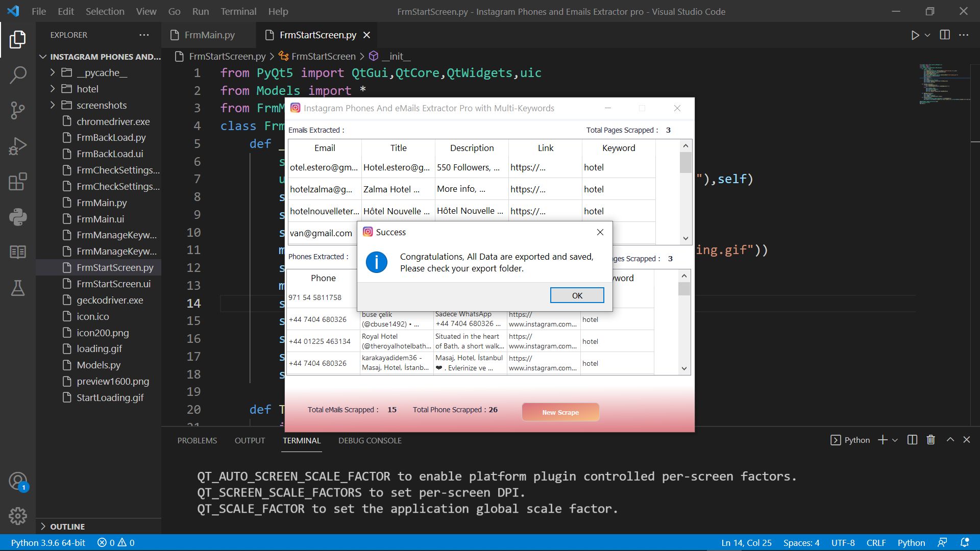This screenshot has height=551, width=980.
Task: Open the Terminal menu
Action: [238, 11]
